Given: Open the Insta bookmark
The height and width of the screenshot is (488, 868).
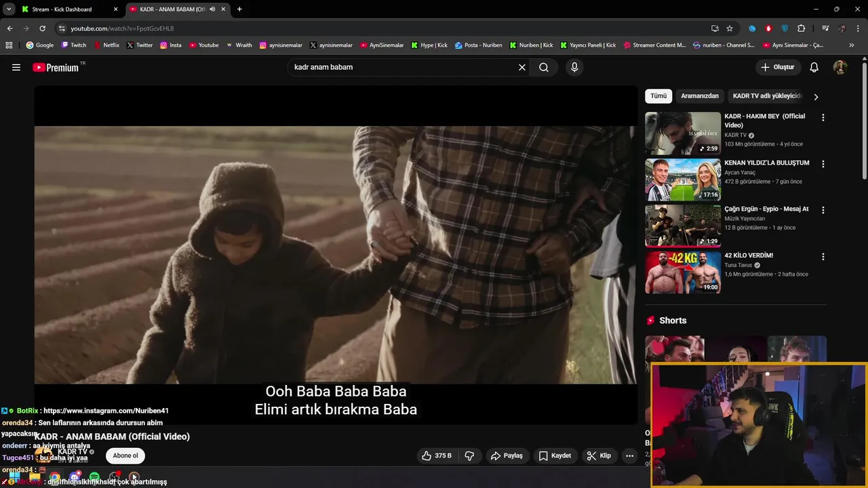Looking at the screenshot, I should pos(171,45).
